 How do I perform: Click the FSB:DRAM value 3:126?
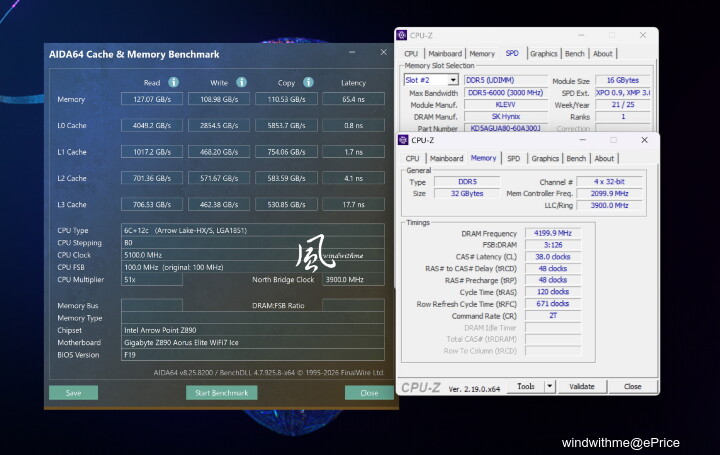tap(553, 245)
